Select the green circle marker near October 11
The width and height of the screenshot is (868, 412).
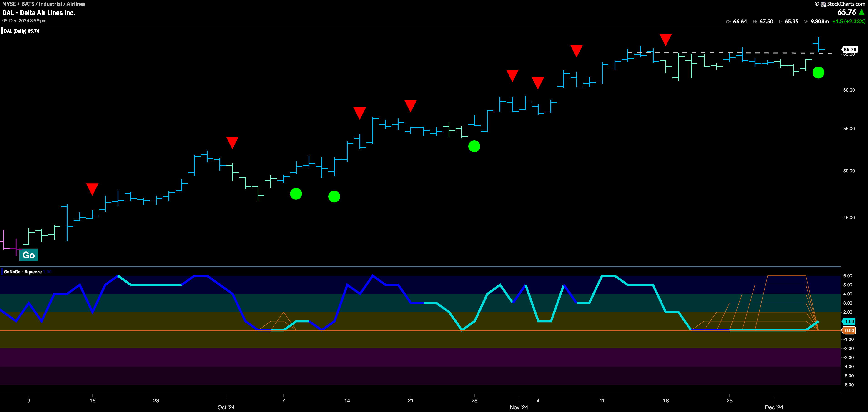click(x=334, y=196)
